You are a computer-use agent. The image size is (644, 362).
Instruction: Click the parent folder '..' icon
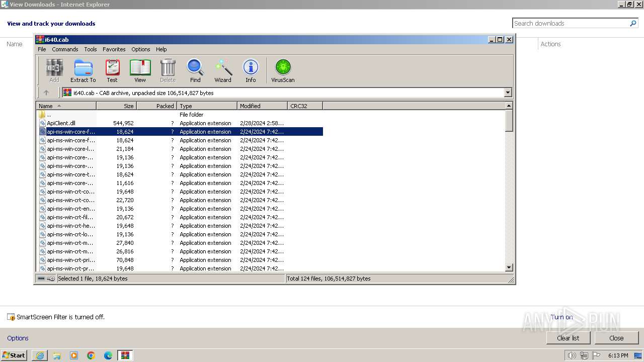pos(42,115)
